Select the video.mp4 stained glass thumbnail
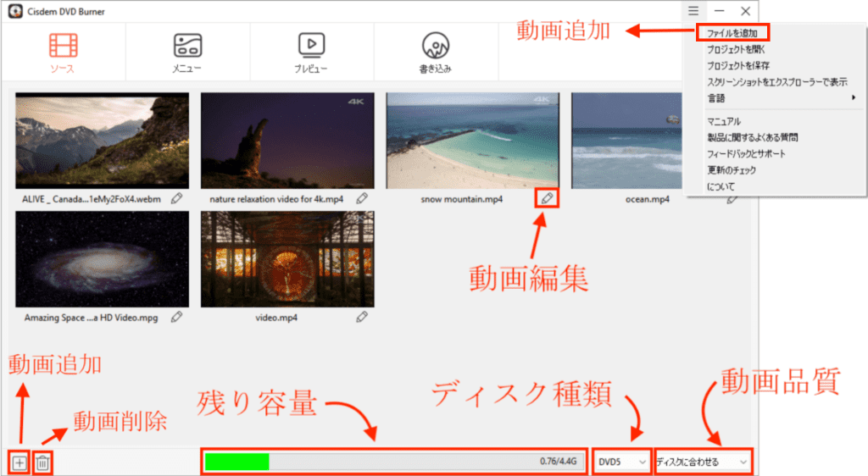The image size is (868, 476). click(287, 258)
